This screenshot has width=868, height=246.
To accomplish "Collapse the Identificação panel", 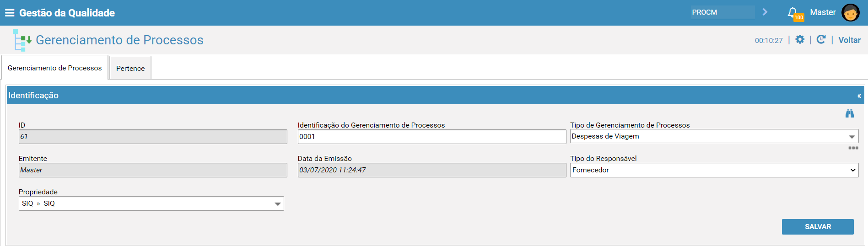I will click(x=859, y=96).
